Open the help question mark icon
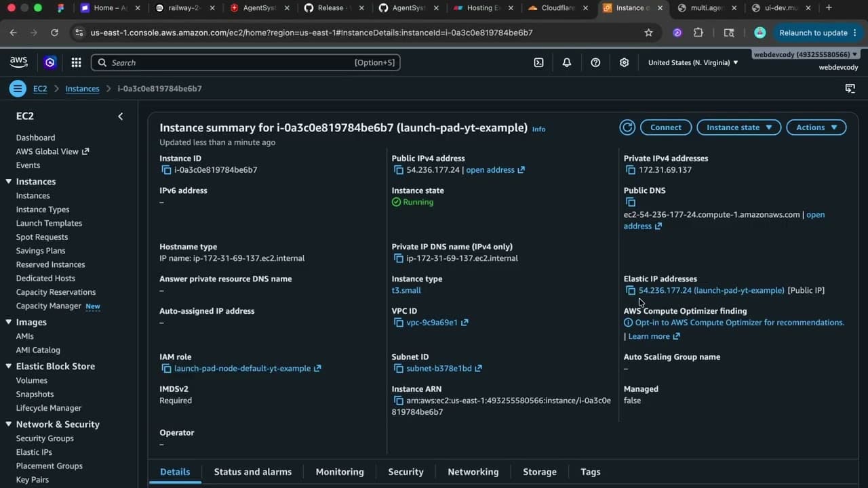868x488 pixels. click(x=595, y=62)
